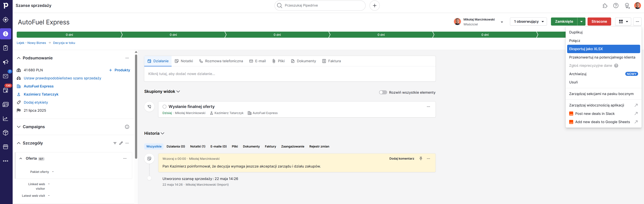Open Zarządzaj sekcjami na pasku bocznym
The height and width of the screenshot is (204, 644).
[x=603, y=94]
